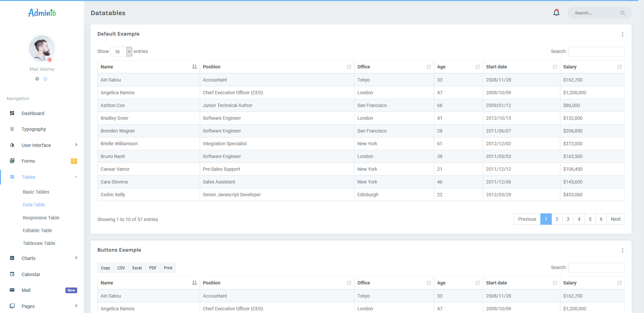
Task: Open the kebab menu on Default Example card
Action: [623, 34]
